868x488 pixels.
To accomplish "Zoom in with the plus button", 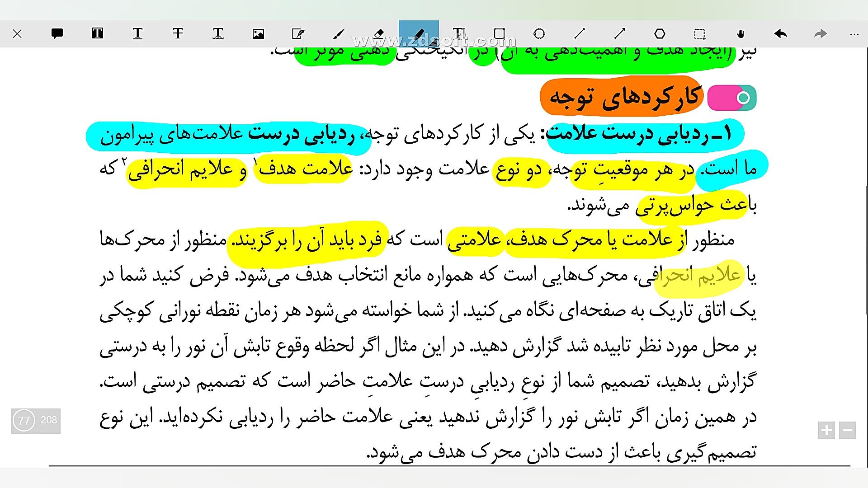I will pyautogui.click(x=826, y=430).
